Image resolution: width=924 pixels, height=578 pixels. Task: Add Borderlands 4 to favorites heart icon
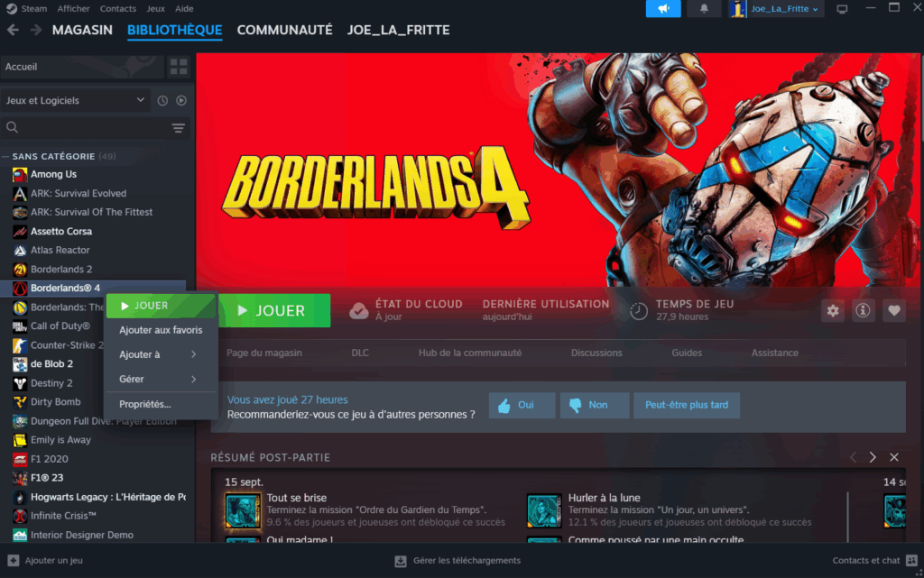tap(894, 311)
